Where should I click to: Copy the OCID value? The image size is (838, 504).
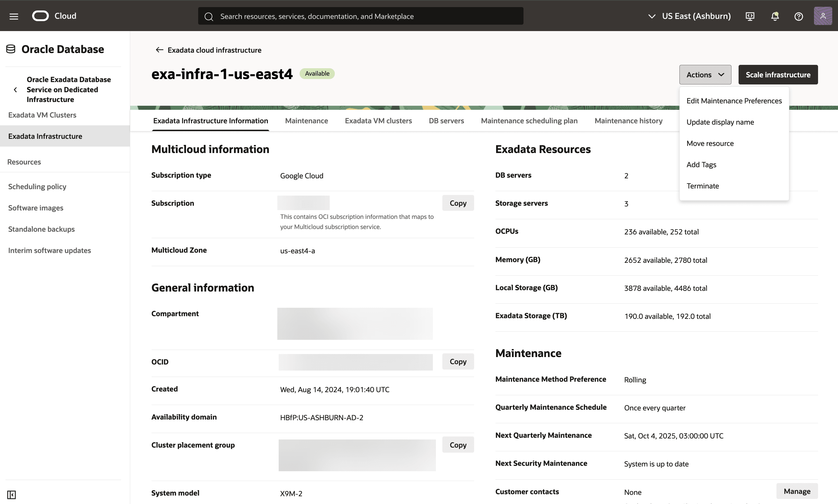point(458,361)
